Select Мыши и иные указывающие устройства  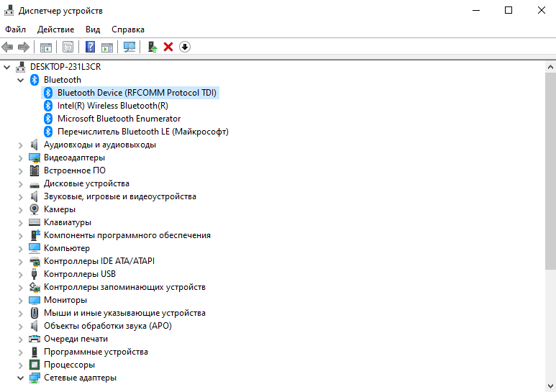(124, 313)
